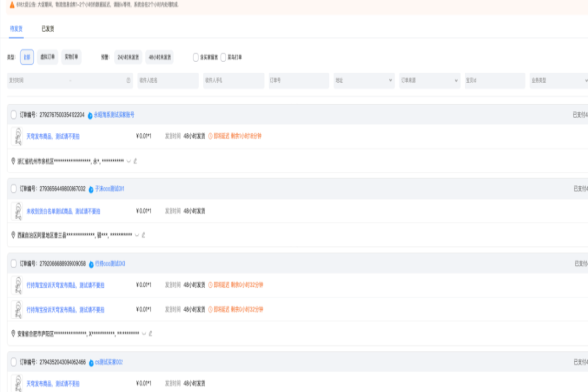
Task: Click the orange warning icon on first order
Action: (x=210, y=136)
